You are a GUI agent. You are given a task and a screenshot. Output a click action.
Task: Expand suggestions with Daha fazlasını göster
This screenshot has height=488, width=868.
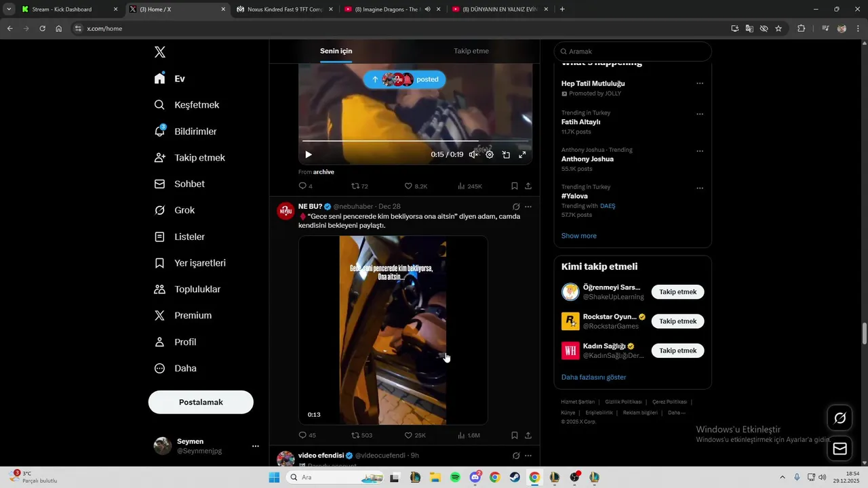click(x=594, y=377)
